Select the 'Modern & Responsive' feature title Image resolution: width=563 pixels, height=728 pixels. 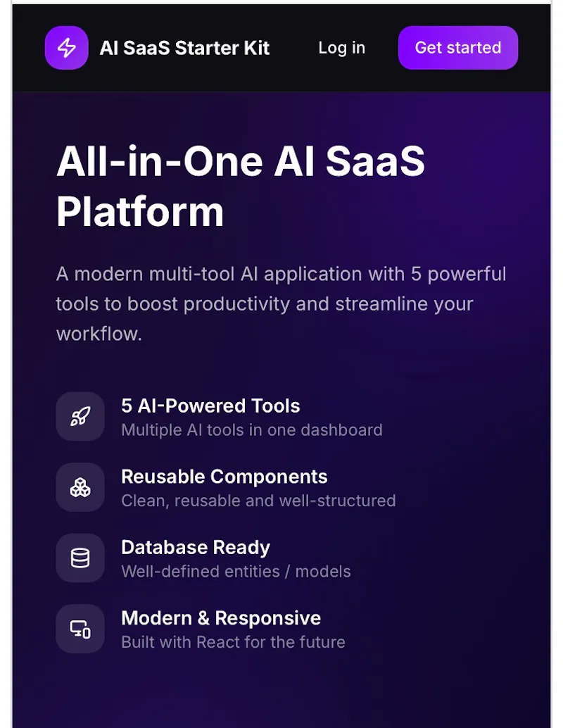tap(221, 618)
